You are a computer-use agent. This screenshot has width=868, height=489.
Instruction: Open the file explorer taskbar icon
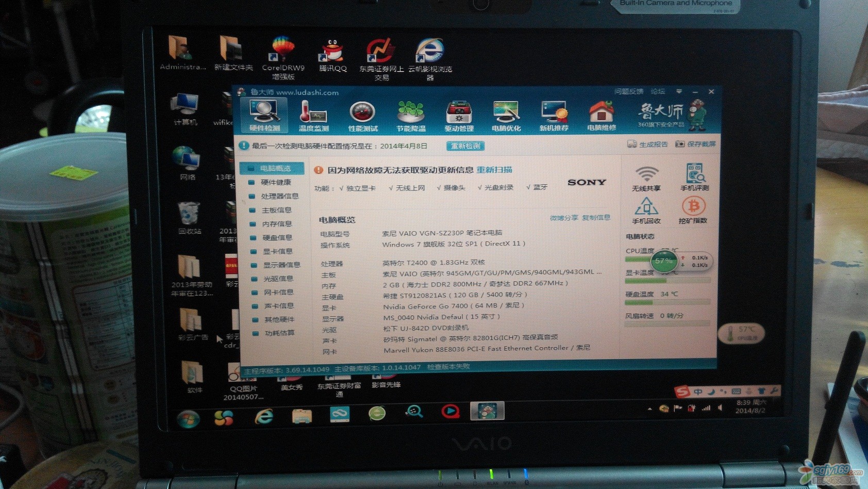pos(302,415)
